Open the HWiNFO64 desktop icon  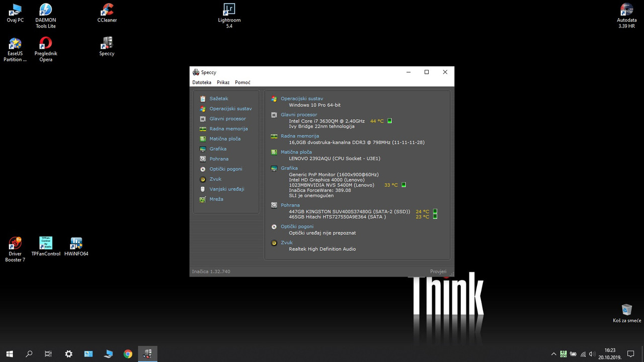(x=76, y=246)
